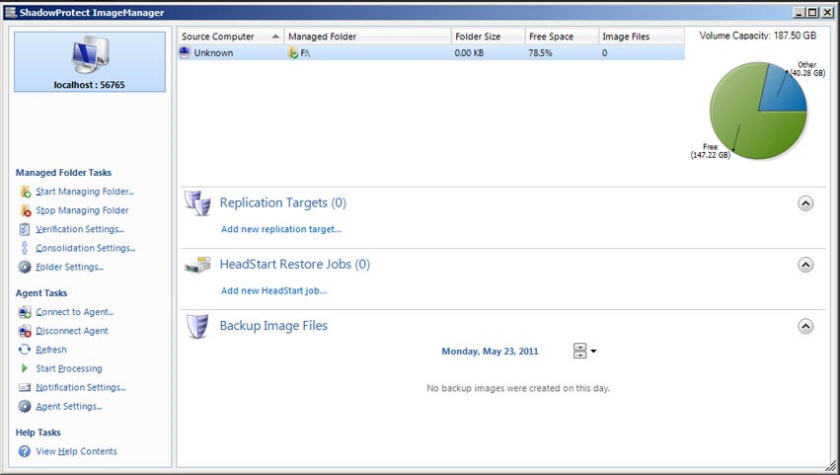Viewport: 840px width, 475px height.
Task: Click the 78.5% free space cell
Action: (x=540, y=53)
